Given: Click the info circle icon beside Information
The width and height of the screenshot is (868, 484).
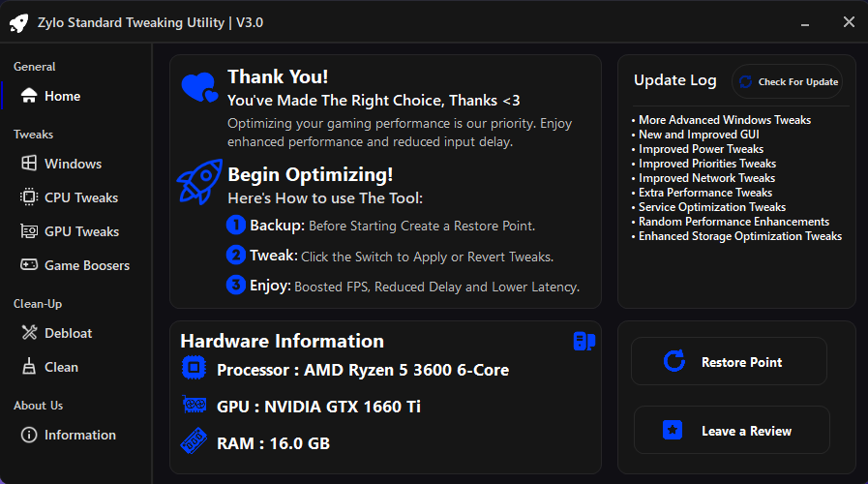Looking at the screenshot, I should click(29, 435).
